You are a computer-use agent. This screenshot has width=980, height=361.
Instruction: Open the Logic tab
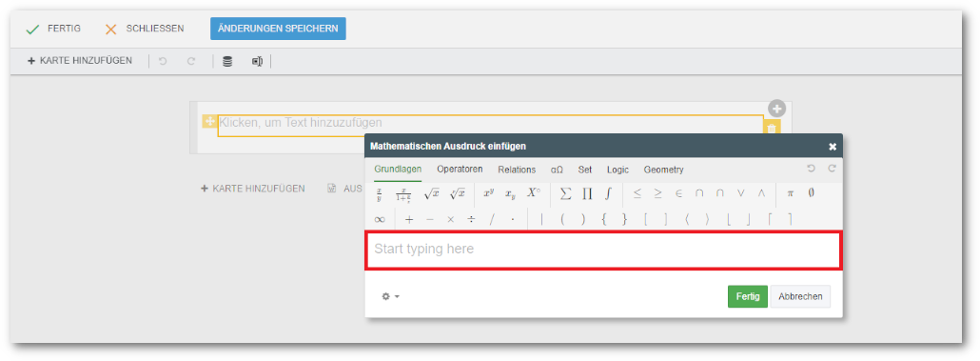618,170
